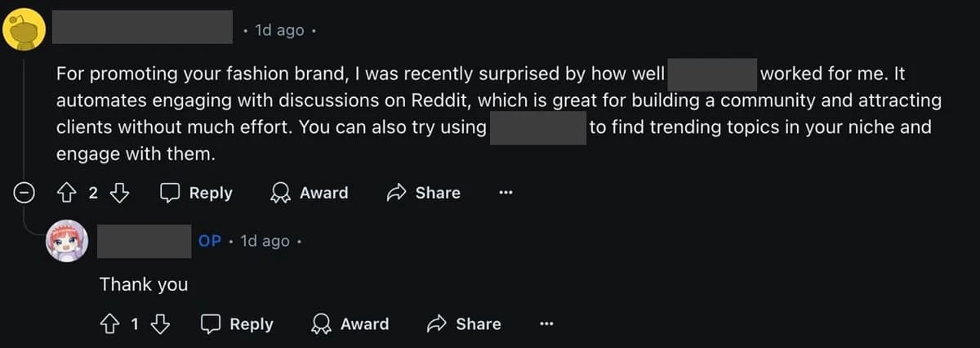Reply to OP's "Thank you" comment
Viewport: 980px width, 348px height.
pyautogui.click(x=237, y=324)
